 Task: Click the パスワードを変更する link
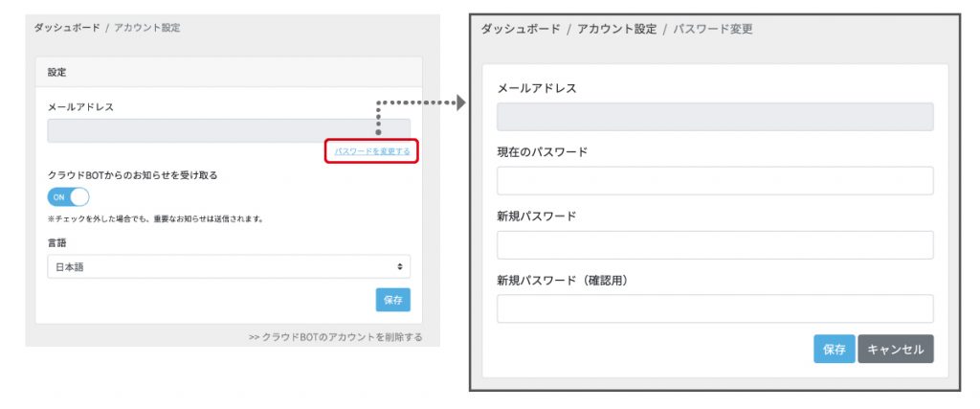click(x=372, y=152)
